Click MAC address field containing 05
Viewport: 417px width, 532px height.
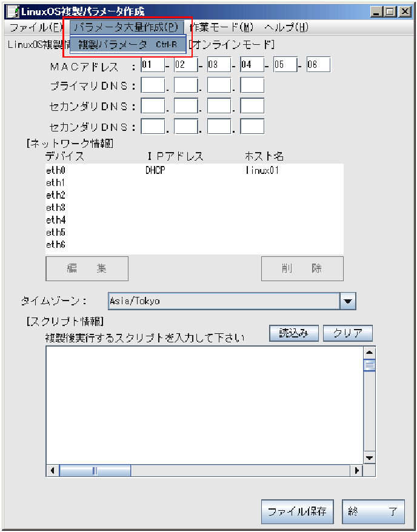coord(285,64)
